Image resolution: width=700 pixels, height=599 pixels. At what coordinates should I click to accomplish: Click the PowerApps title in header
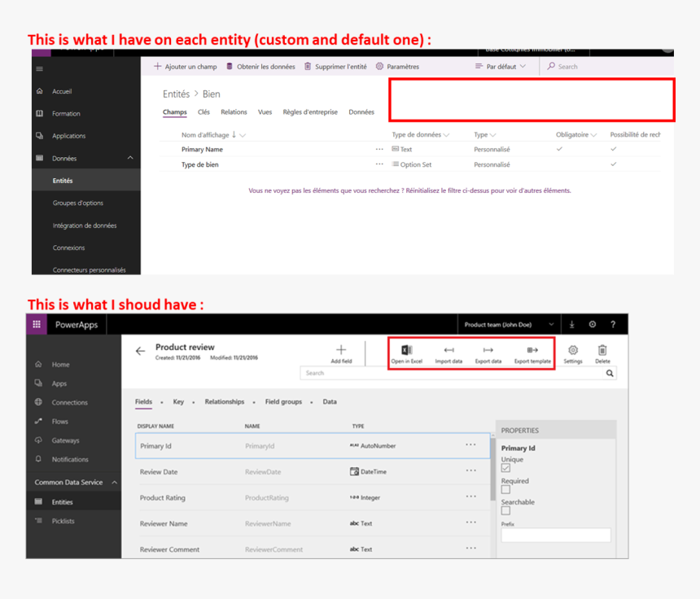[77, 325]
